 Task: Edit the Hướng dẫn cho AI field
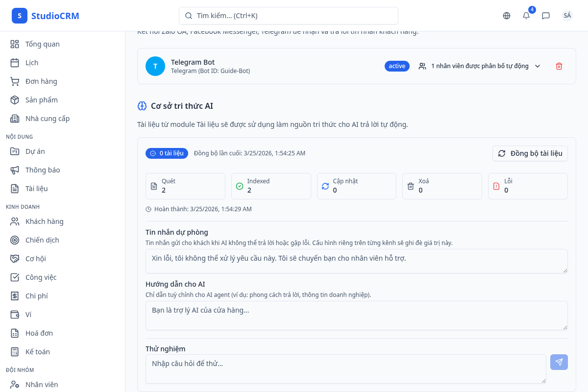click(x=356, y=316)
